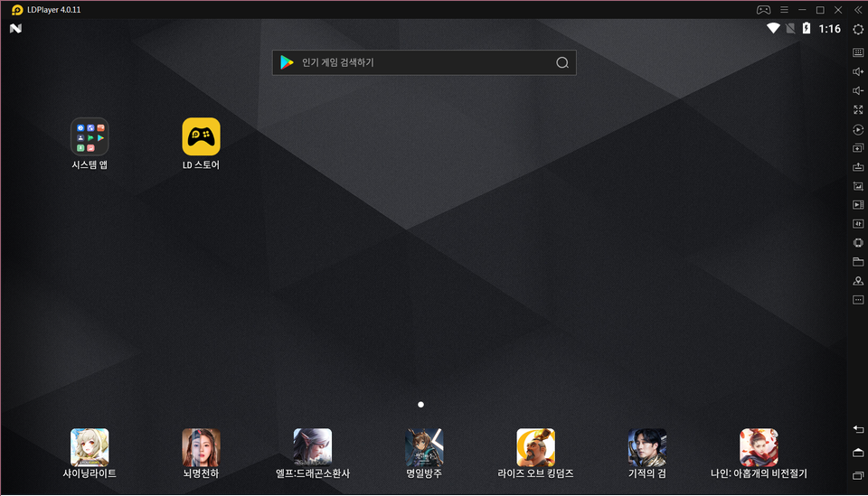Collapse sidebar with double chevron
868x496 pixels.
(x=858, y=10)
